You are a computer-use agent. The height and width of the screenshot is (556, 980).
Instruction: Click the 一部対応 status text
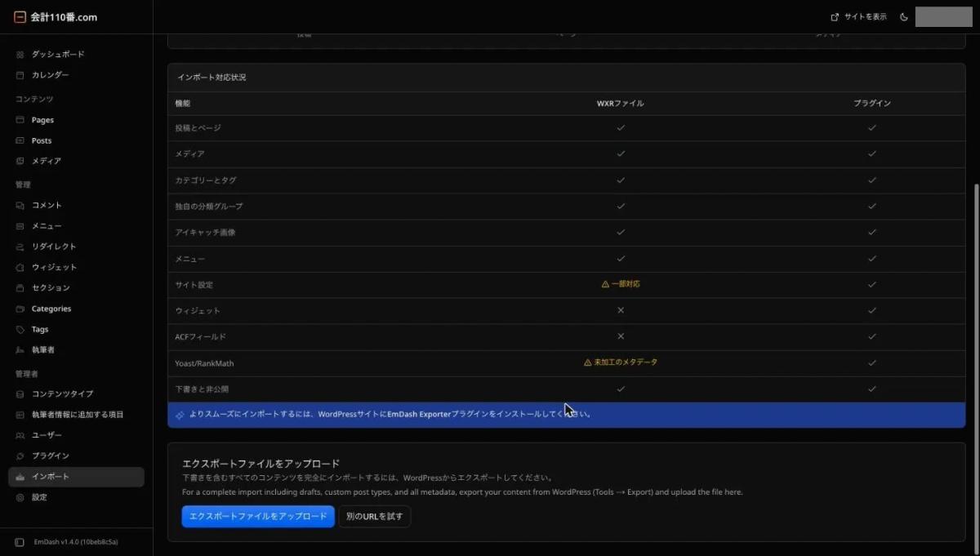pyautogui.click(x=626, y=284)
